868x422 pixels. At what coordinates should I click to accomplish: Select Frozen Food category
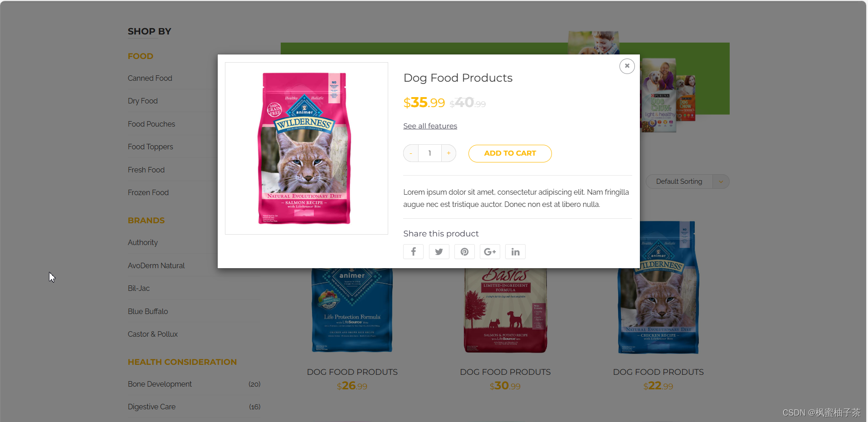(148, 192)
